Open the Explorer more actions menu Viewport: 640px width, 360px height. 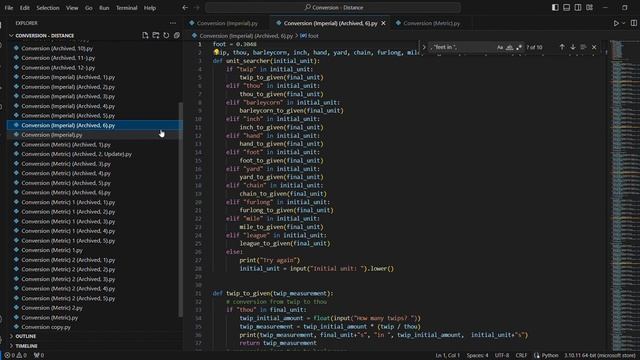pyautogui.click(x=173, y=23)
